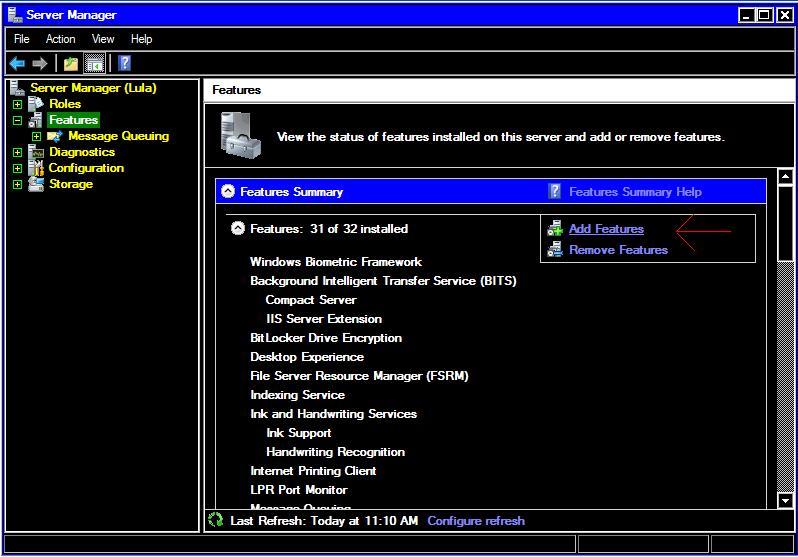
Task: Select the Features tree item
Action: [x=73, y=120]
